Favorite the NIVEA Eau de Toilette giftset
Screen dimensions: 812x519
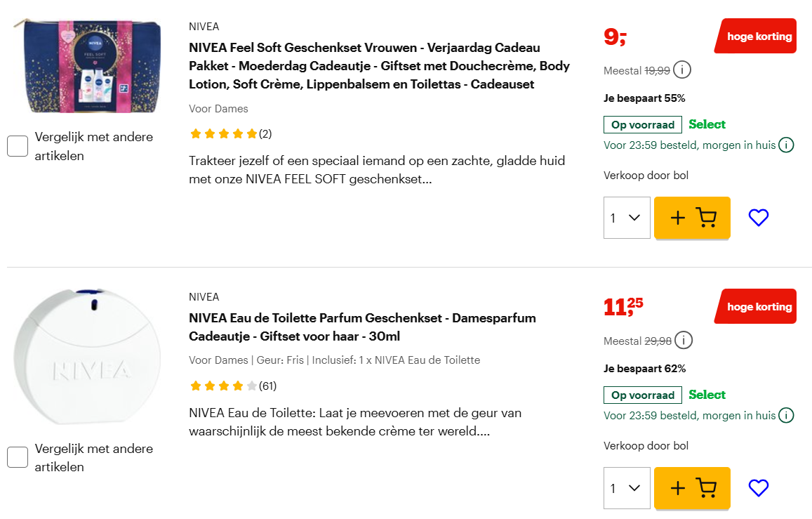coord(759,488)
